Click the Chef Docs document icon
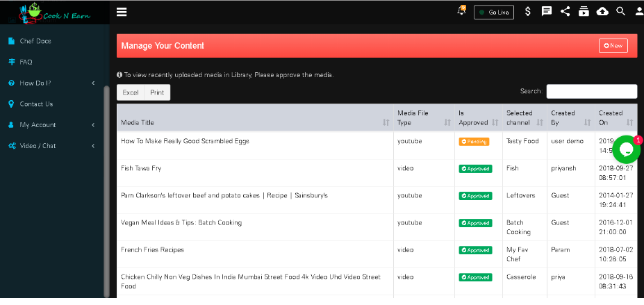 [12, 41]
